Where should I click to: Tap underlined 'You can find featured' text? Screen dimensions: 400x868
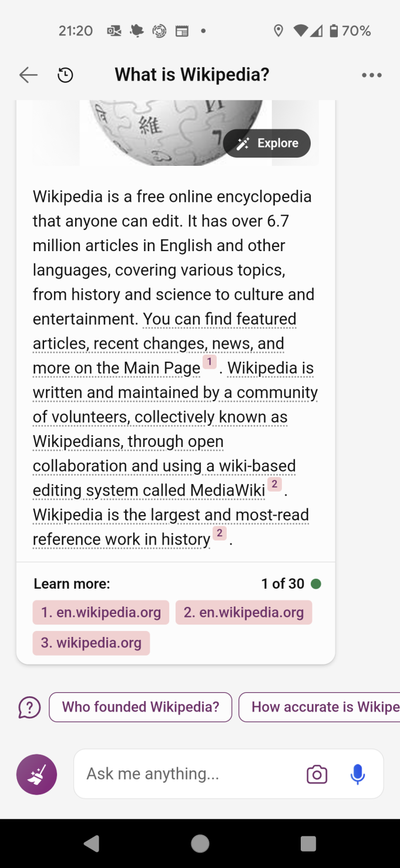220,319
